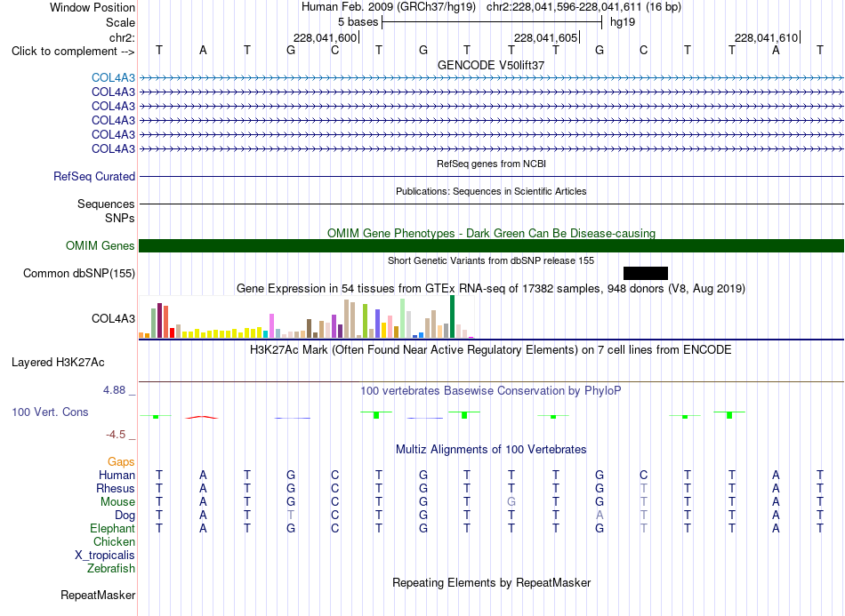Click the faded T mismatch in the Rhesus row
Screen dimensions: 845x616
[x=643, y=489]
